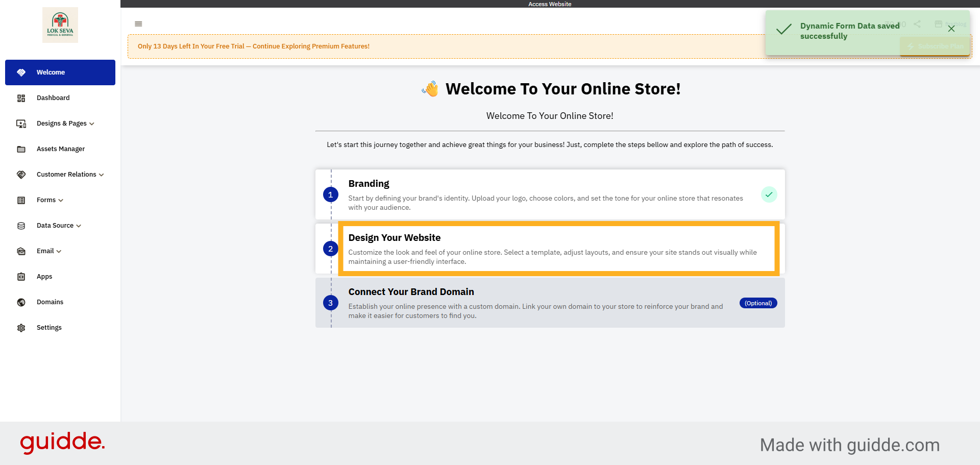This screenshot has height=465, width=980.
Task: Click the Welcome icon in the sidebar
Action: pos(21,72)
